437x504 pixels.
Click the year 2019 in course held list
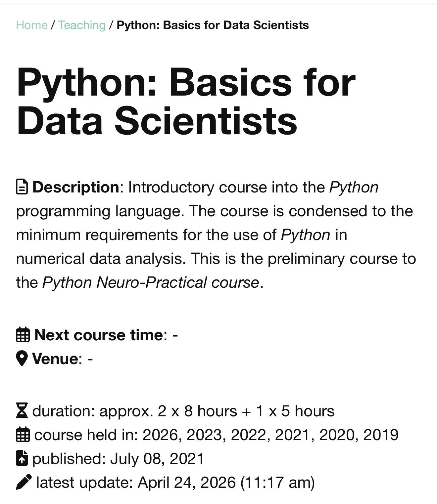(x=381, y=435)
